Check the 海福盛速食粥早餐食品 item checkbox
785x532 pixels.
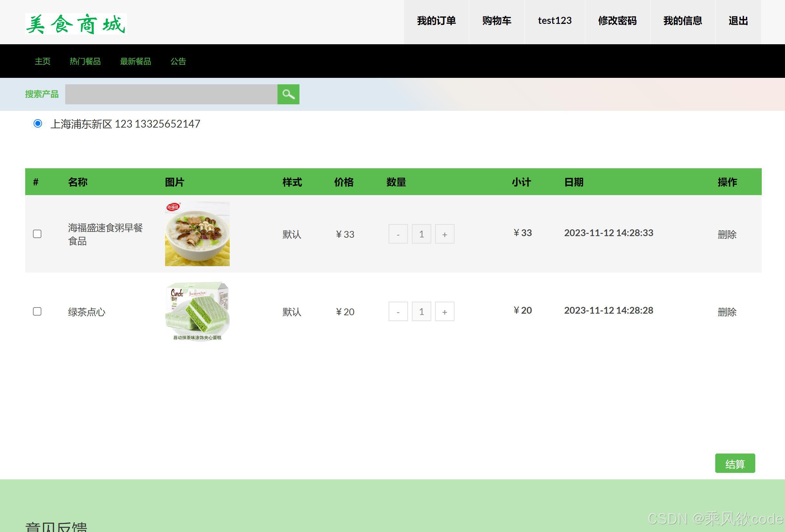pos(37,234)
